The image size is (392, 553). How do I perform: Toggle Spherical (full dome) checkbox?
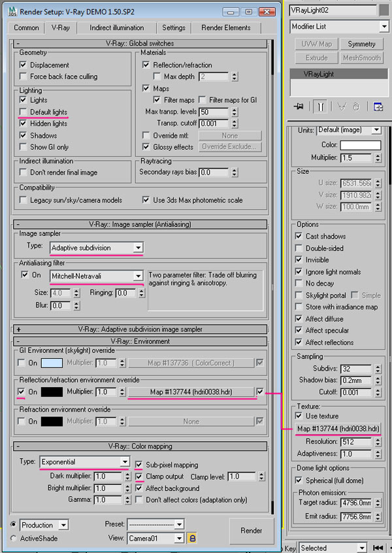299,480
